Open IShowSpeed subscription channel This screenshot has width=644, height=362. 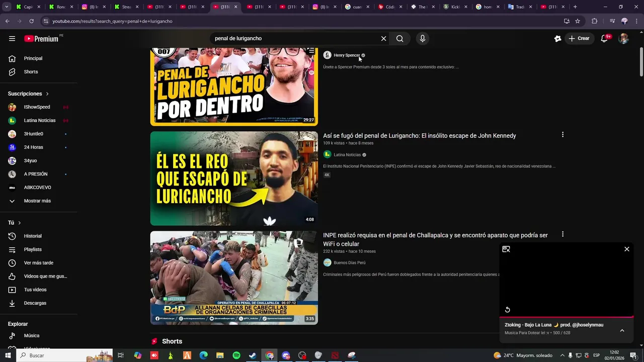point(39,107)
